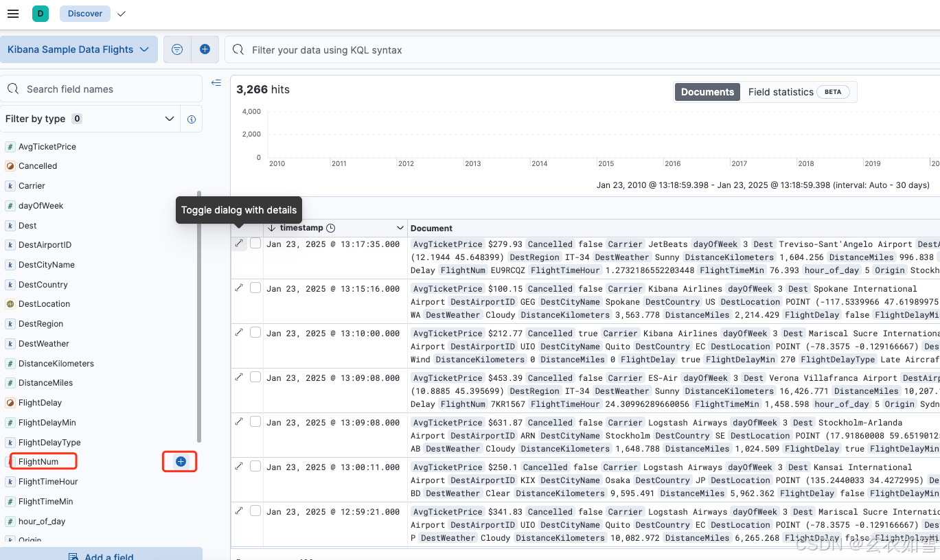Image resolution: width=940 pixels, height=560 pixels.
Task: Expand details for 13:00:11.000 row
Action: point(239,466)
